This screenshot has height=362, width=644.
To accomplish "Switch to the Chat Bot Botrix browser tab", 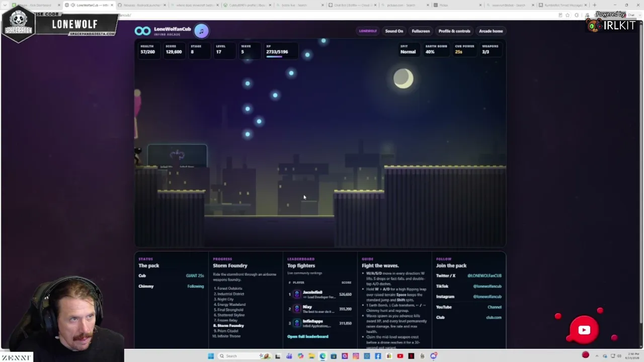I will coord(352,5).
